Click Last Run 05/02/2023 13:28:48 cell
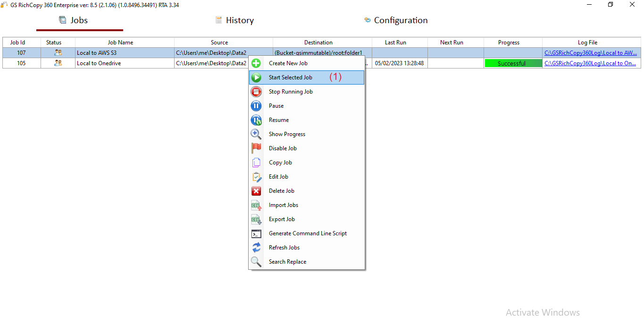644x318 pixels. point(400,63)
